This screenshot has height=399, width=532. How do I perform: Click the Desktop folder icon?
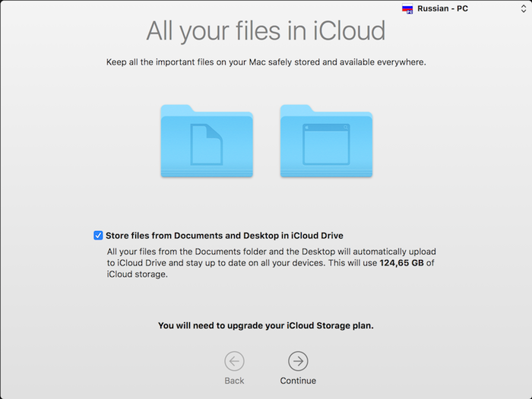point(326,141)
